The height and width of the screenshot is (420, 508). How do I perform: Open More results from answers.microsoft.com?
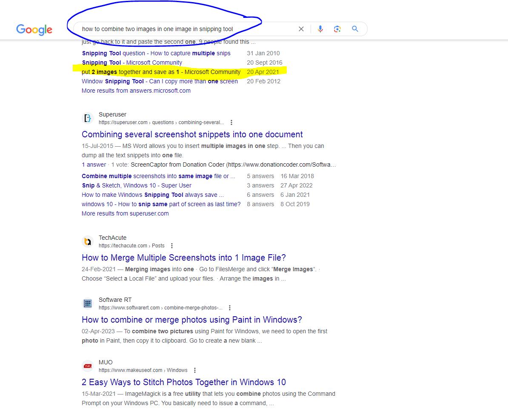[136, 91]
